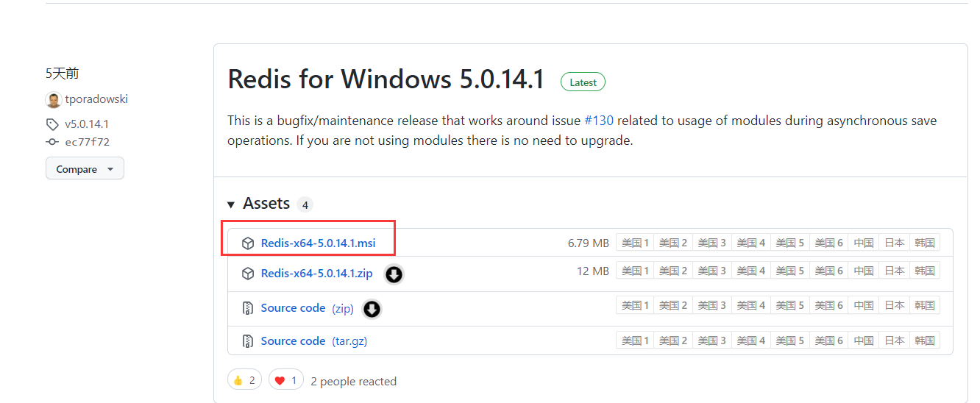Click the package icon beside Redis-x64-5.0.14.1.zip
Viewport: 980px width, 403px height.
(x=248, y=274)
